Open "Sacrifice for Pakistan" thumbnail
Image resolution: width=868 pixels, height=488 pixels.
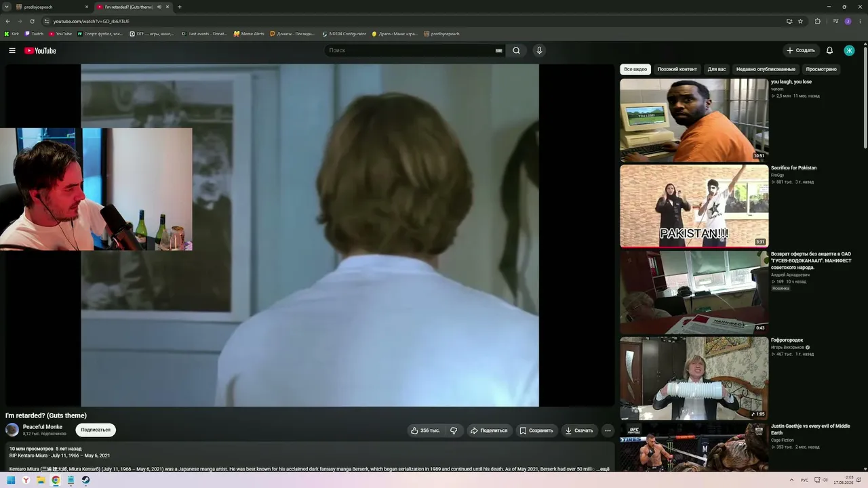pyautogui.click(x=694, y=207)
